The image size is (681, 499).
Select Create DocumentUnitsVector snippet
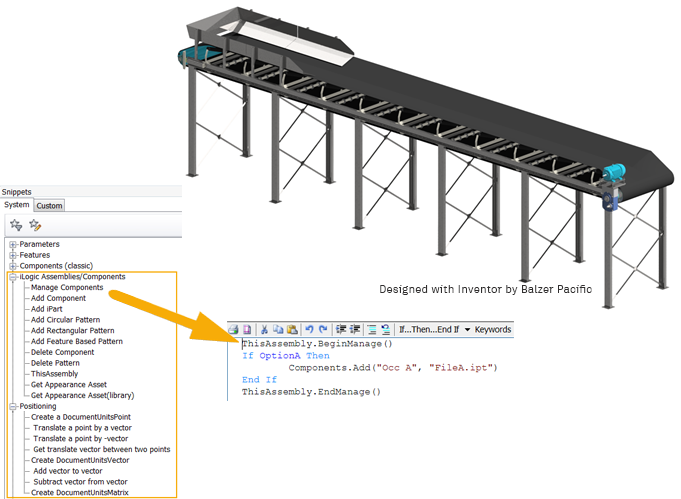[80, 460]
